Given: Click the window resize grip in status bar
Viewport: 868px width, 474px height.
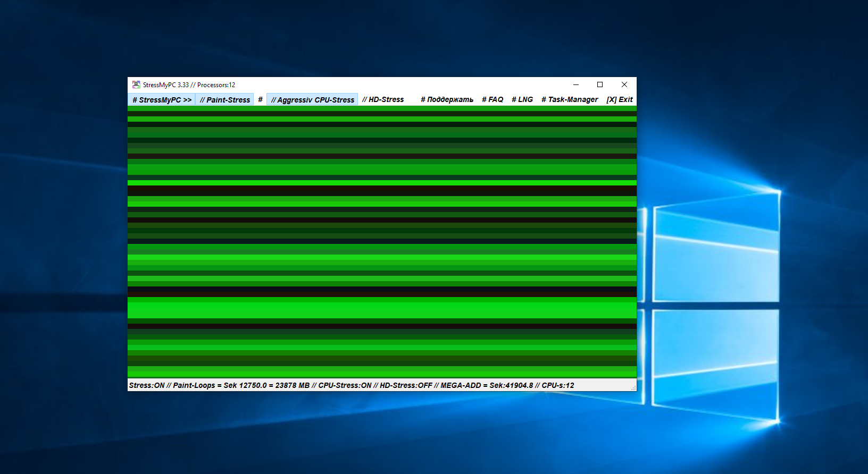Looking at the screenshot, I should click(633, 387).
